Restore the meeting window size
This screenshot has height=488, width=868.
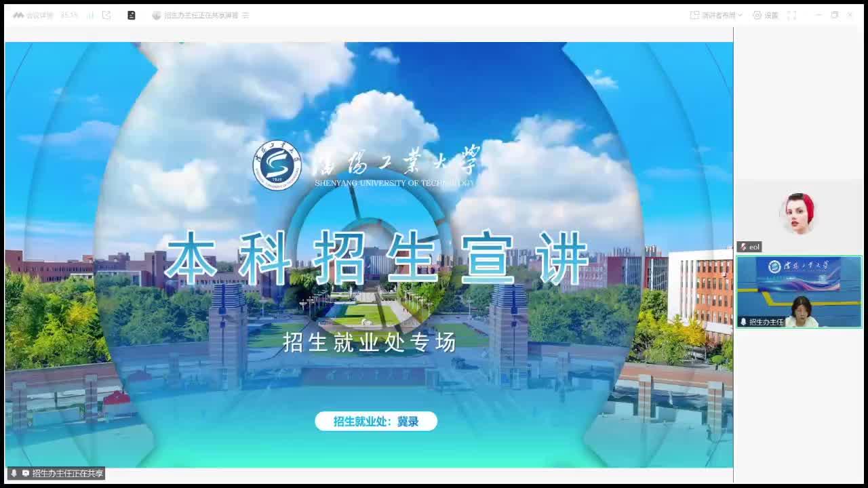tap(834, 15)
